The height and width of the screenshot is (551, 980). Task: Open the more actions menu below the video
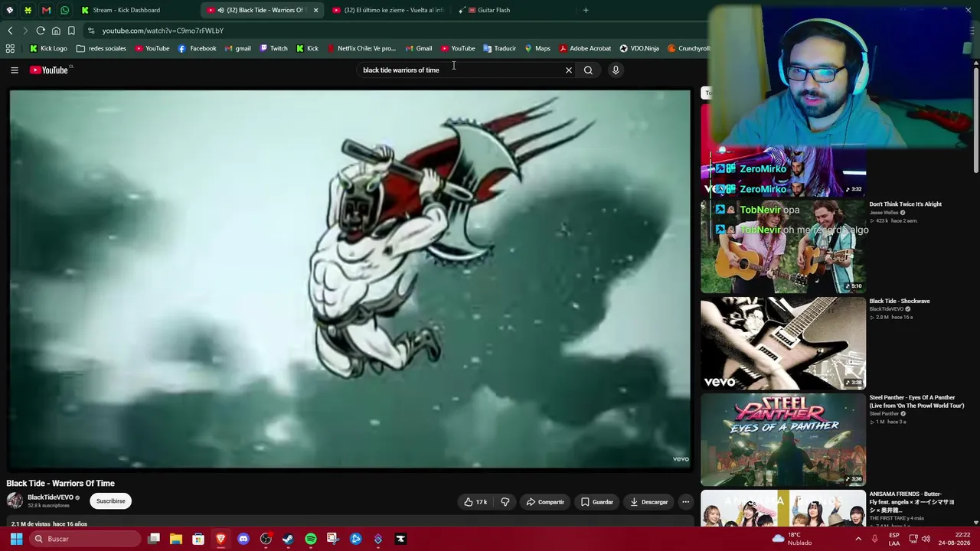click(x=686, y=502)
